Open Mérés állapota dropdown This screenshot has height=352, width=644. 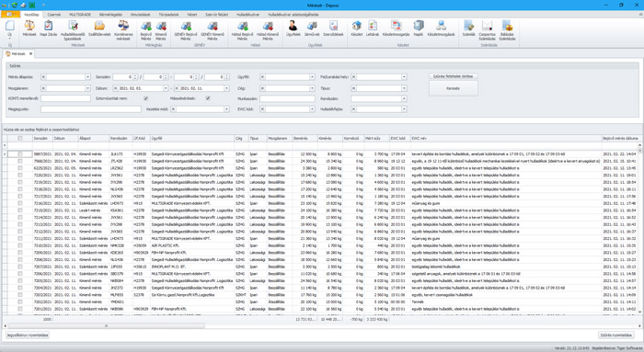tap(87, 77)
